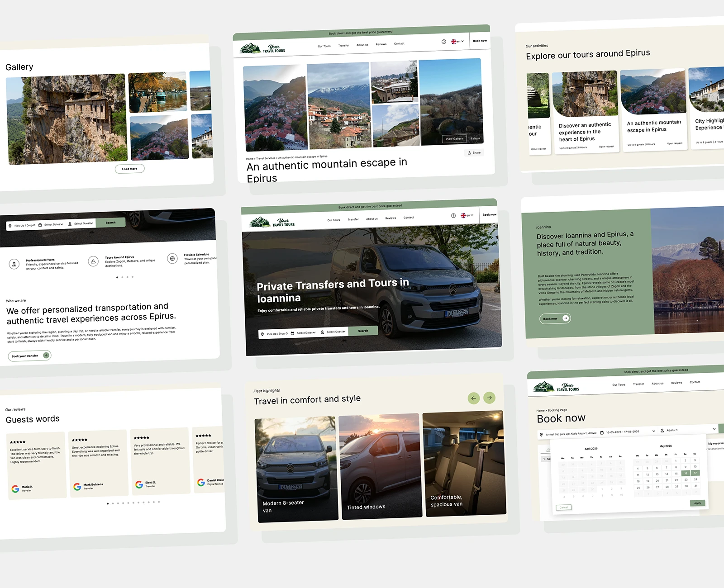Click the Your Travel Tours logo on the tour detail page
Viewport: 724px width, 588px height.
(263, 48)
